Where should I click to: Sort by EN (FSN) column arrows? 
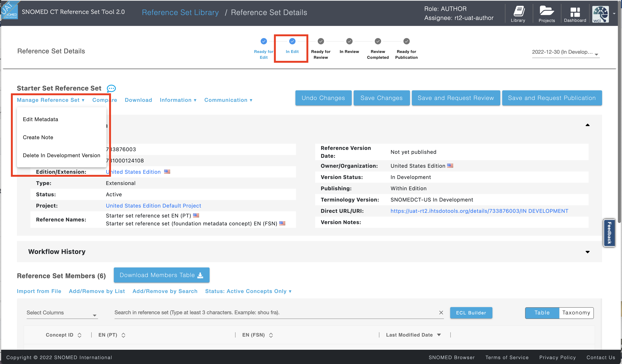pos(271,335)
